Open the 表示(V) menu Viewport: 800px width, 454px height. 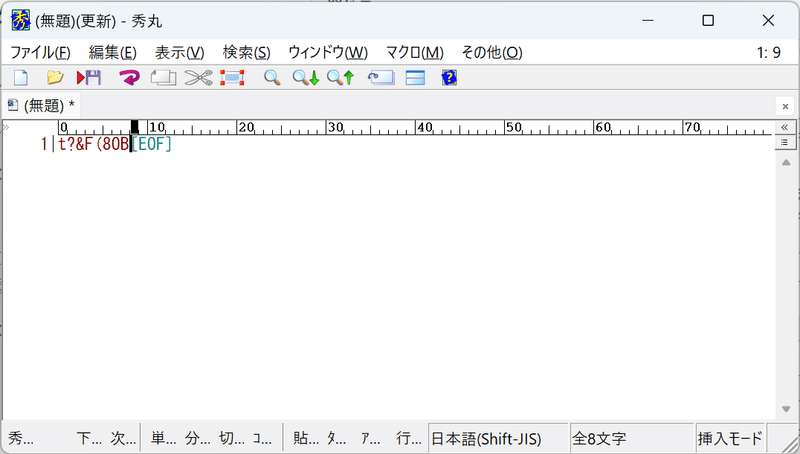tap(180, 53)
